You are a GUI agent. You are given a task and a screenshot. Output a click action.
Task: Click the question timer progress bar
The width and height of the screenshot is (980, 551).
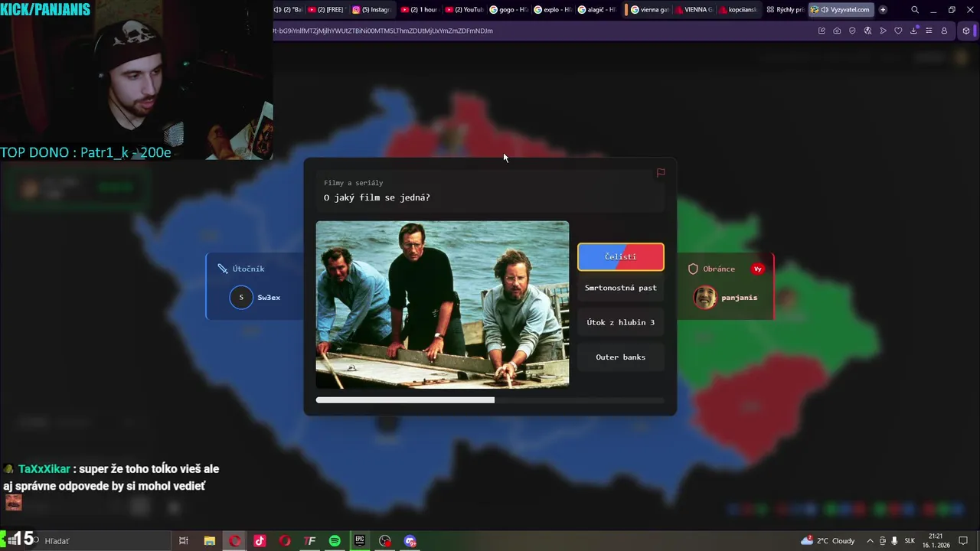point(490,400)
